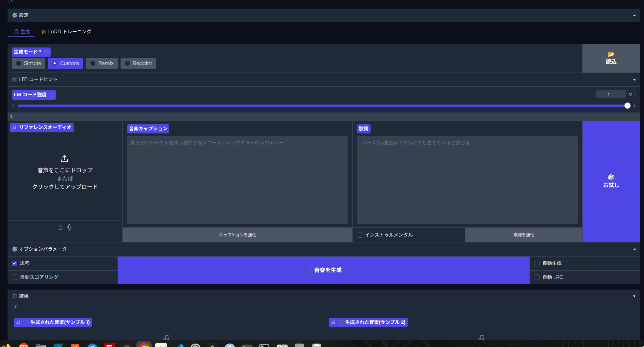The width and height of the screenshot is (644, 347).
Task: Click the small upload icon under the reference audio box
Action: point(60,227)
